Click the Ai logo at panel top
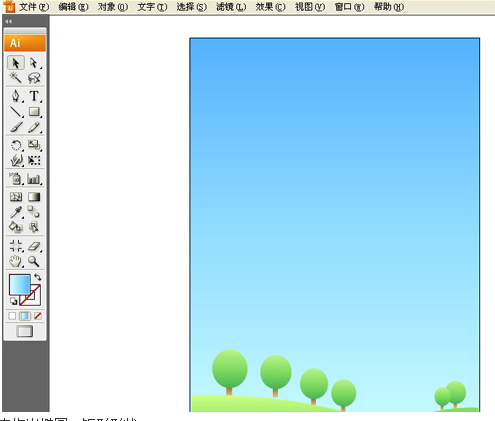The height and width of the screenshot is (421, 495). pos(25,43)
